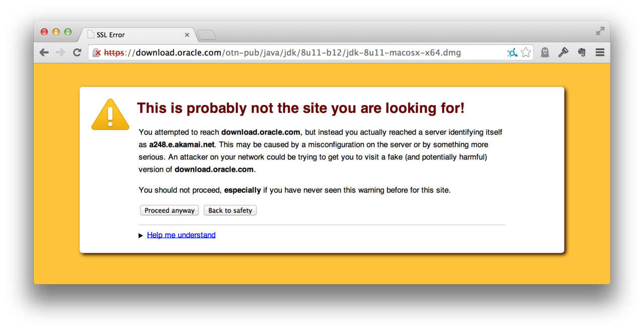Open the Ghostery ghost extension icon
644x331 pixels.
click(x=545, y=52)
